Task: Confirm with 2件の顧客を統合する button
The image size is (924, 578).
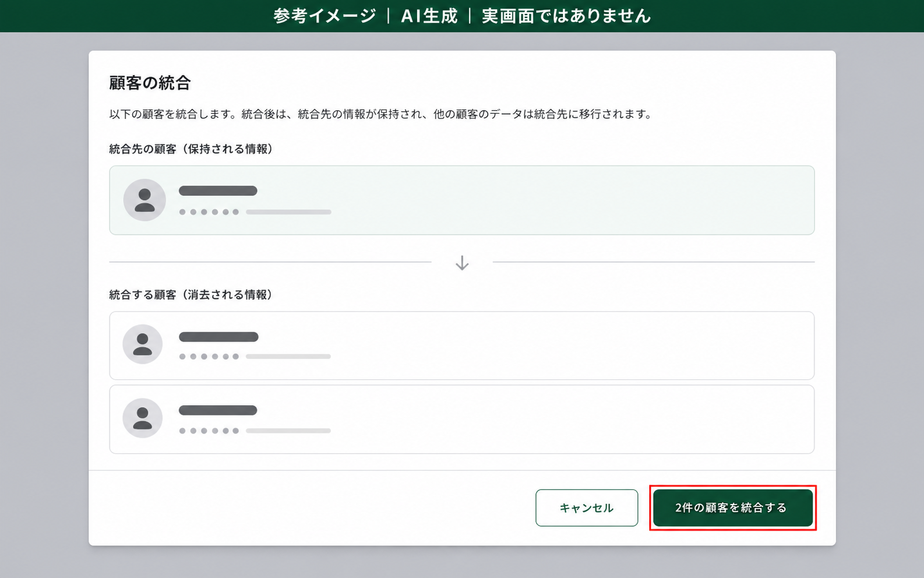Action: click(x=733, y=507)
